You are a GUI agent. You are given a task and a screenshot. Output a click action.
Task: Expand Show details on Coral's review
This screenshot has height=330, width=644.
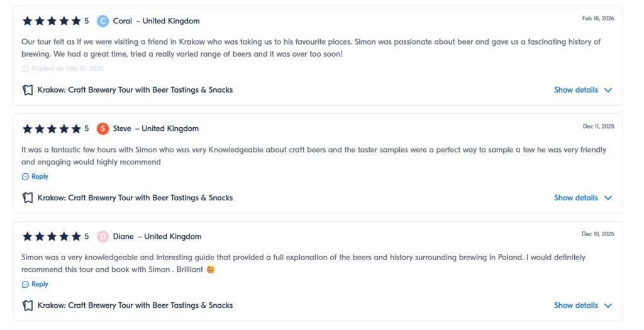tap(575, 90)
